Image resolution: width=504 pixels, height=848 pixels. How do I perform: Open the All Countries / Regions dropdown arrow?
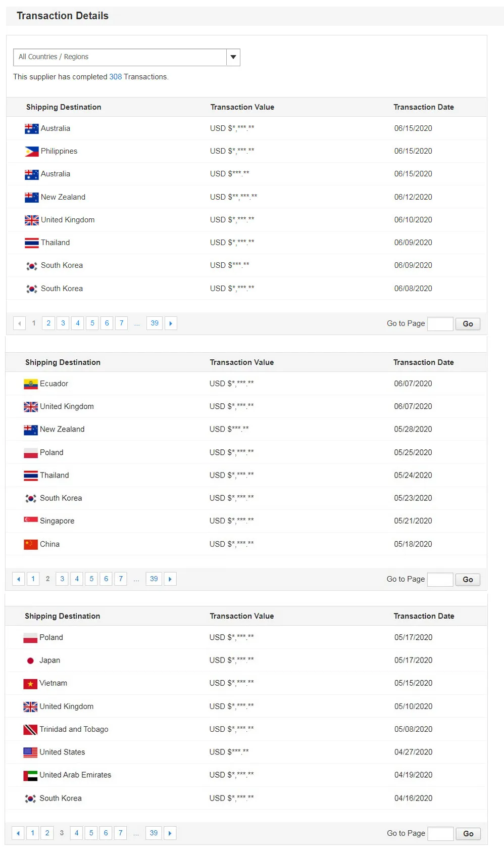[x=233, y=57]
